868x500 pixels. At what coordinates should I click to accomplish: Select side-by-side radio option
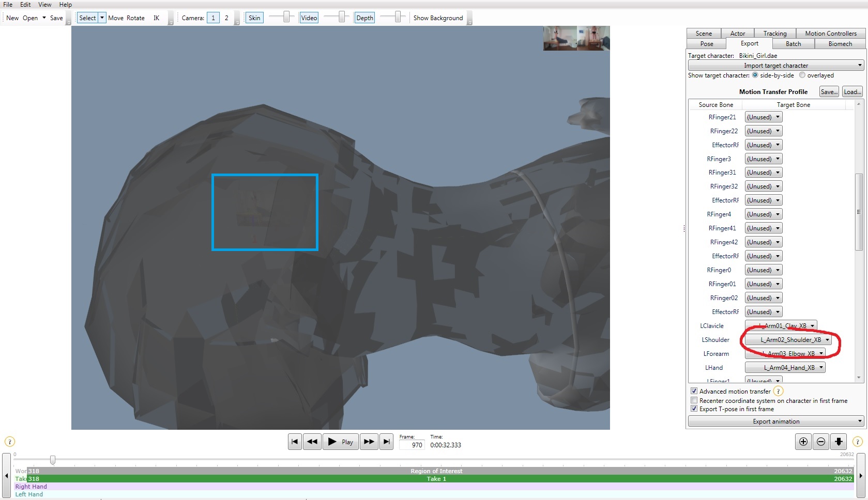[755, 75]
